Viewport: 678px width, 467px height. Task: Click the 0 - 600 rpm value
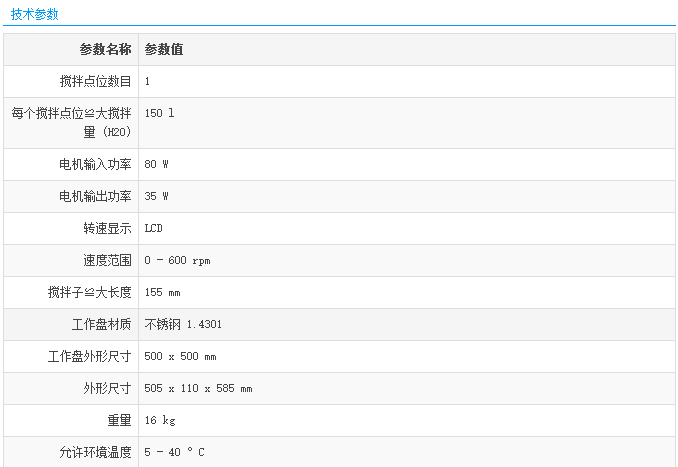[x=177, y=260]
